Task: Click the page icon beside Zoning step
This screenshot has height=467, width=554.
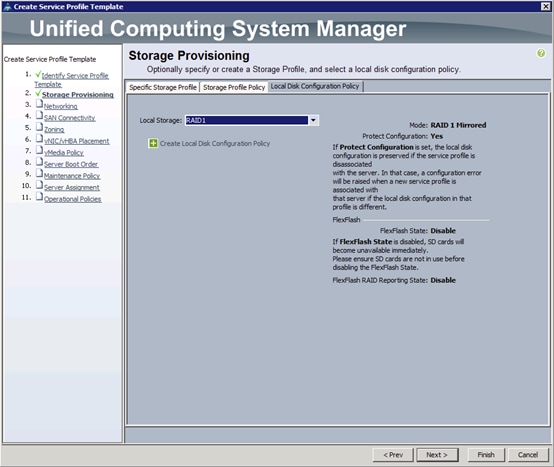Action: [39, 127]
